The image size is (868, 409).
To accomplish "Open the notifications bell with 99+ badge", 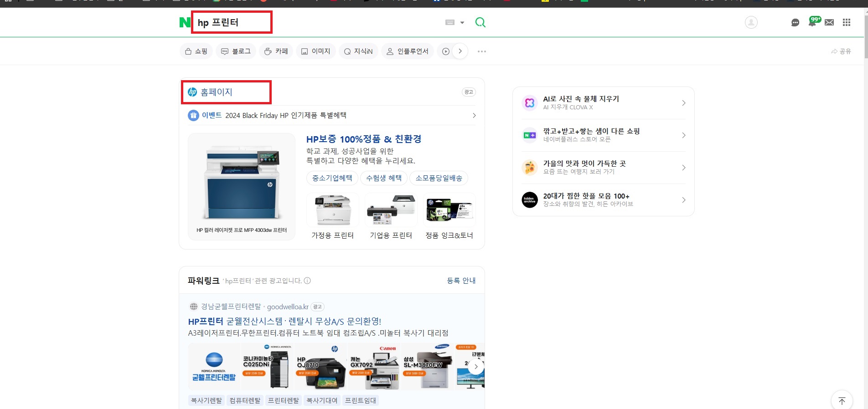I will coord(814,21).
